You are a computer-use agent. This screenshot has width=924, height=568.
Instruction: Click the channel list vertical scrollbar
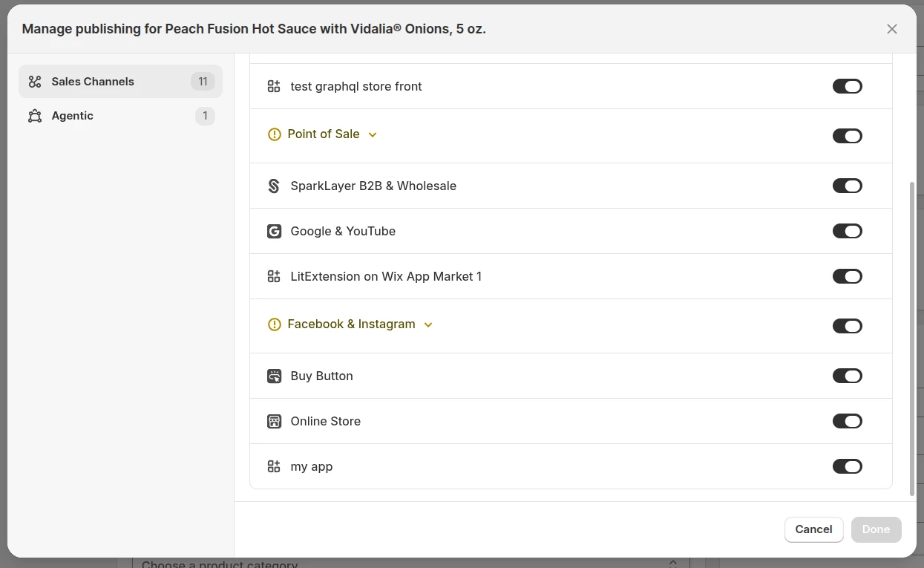click(912, 338)
